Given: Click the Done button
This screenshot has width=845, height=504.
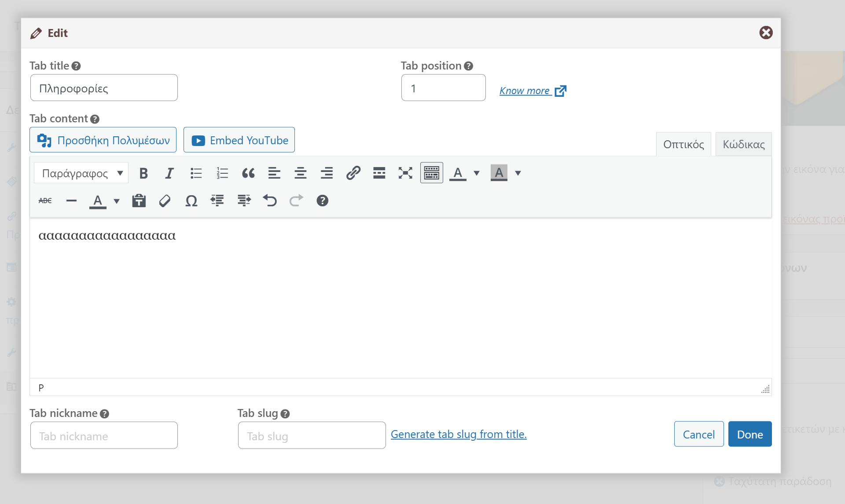Looking at the screenshot, I should pos(749,435).
